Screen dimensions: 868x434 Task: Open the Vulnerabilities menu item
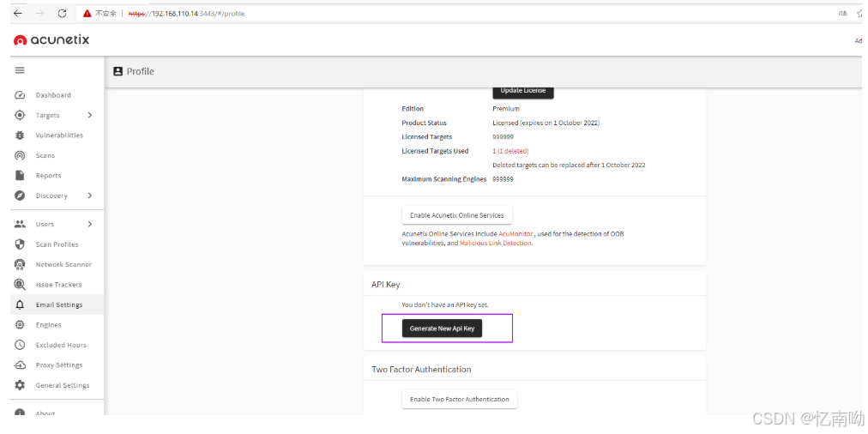57,135
